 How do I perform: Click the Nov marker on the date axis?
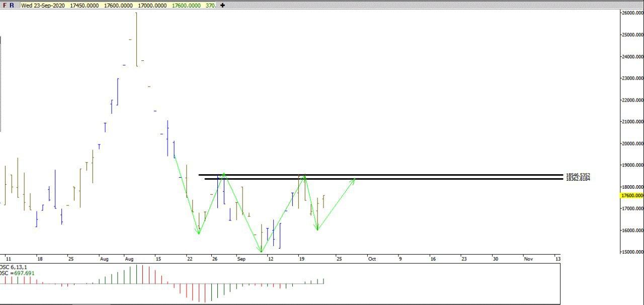coord(528,259)
